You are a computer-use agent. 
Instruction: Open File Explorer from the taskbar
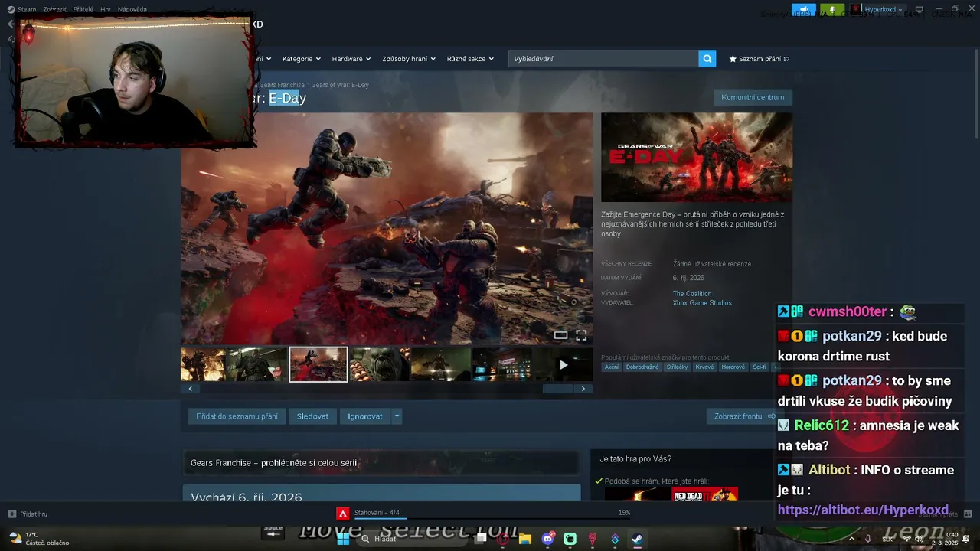click(525, 539)
